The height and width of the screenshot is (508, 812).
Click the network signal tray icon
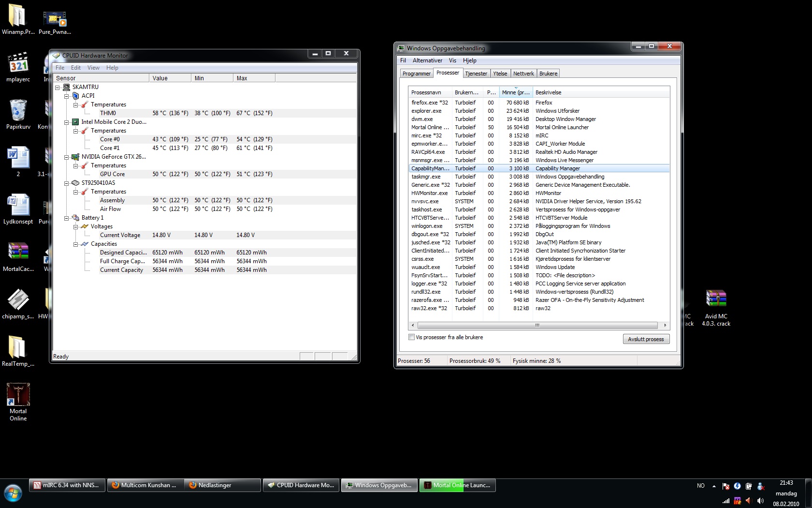(725, 501)
